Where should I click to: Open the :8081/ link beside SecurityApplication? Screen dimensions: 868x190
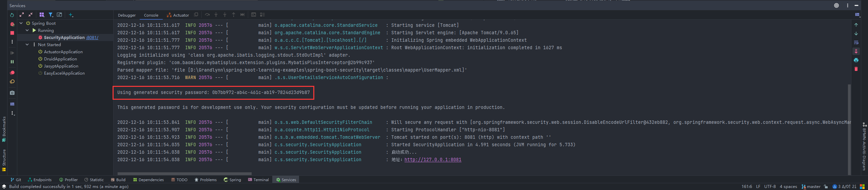(x=92, y=38)
